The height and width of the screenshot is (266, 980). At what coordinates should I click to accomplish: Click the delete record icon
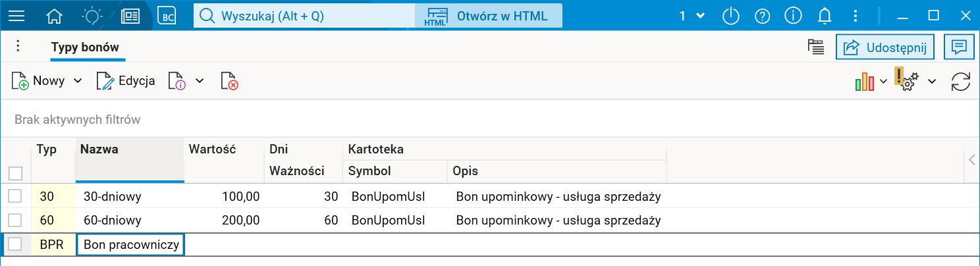point(229,81)
